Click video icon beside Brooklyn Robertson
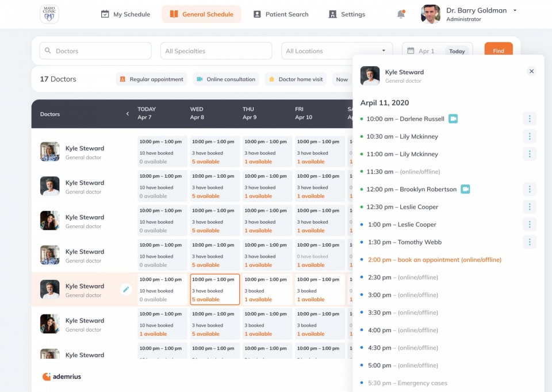Viewport: 552px width, 392px height. pyautogui.click(x=465, y=189)
